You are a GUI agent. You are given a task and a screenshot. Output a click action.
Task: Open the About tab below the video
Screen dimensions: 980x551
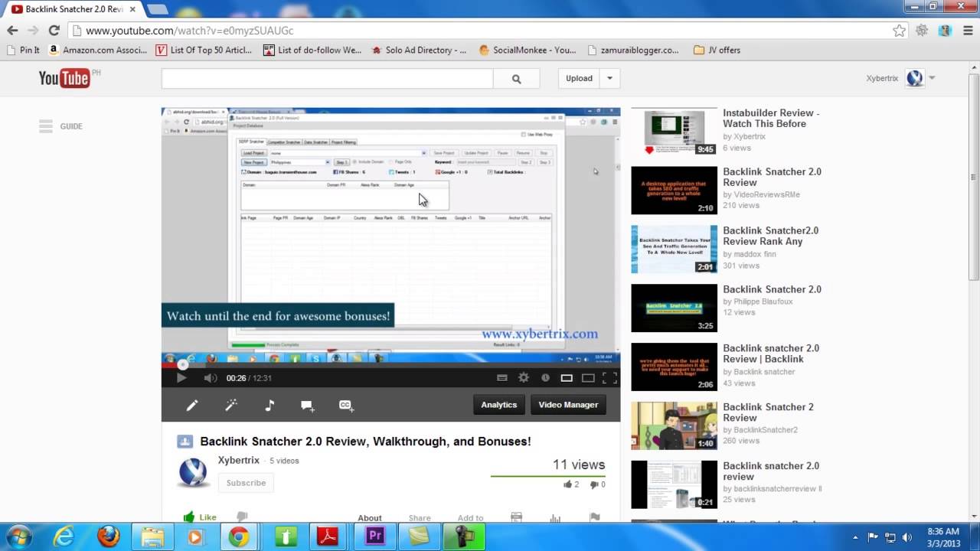[370, 518]
